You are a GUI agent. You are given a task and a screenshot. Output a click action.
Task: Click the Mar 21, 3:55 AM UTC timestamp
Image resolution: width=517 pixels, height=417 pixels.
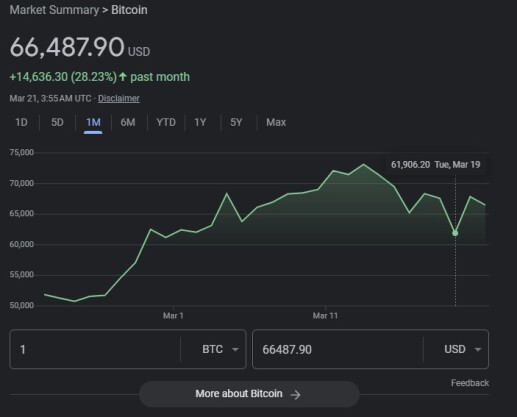(50, 99)
